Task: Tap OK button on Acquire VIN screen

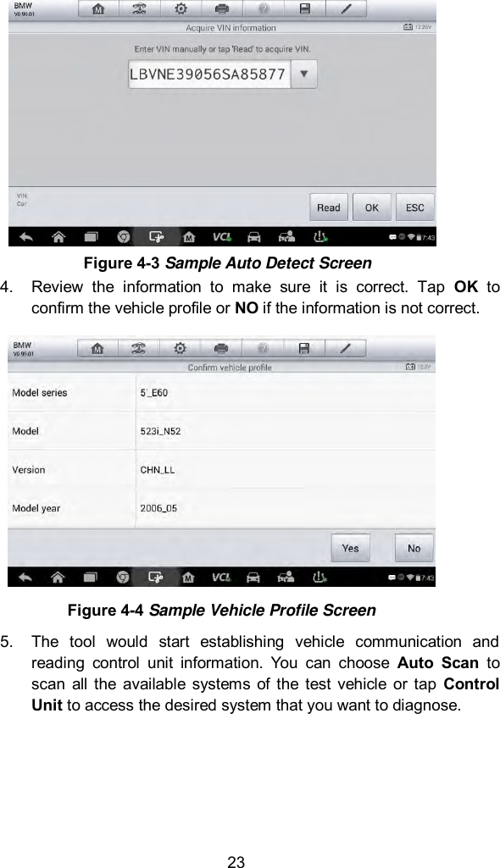Action: (371, 207)
